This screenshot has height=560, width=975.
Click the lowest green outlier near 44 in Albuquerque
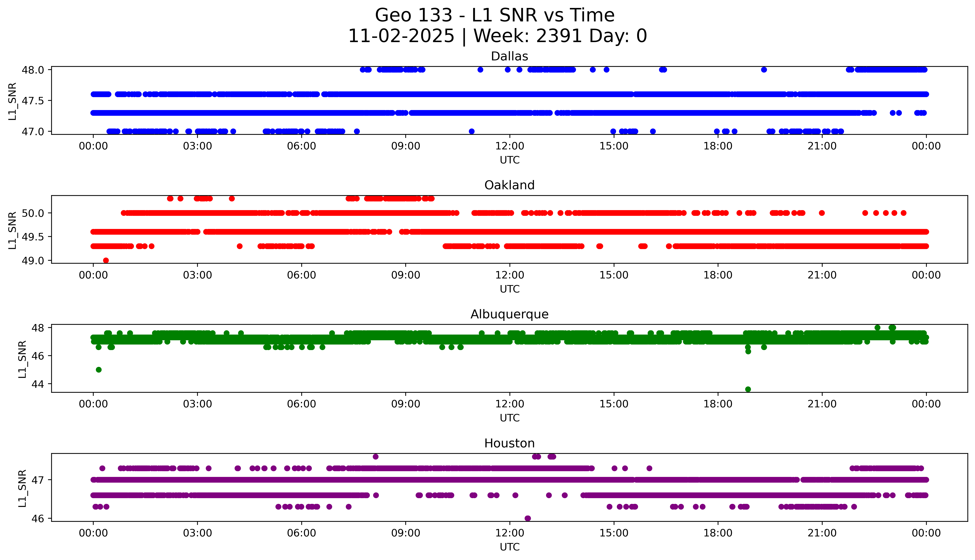tap(748, 389)
